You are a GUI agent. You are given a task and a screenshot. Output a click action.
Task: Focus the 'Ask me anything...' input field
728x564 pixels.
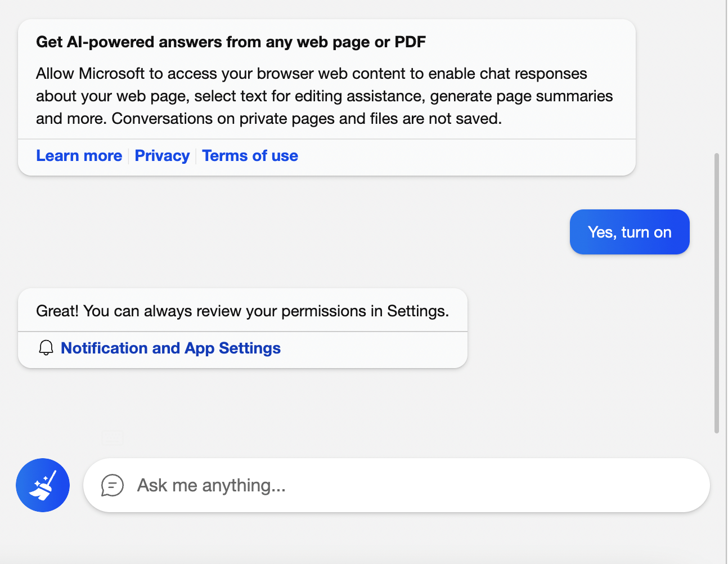[x=397, y=485]
